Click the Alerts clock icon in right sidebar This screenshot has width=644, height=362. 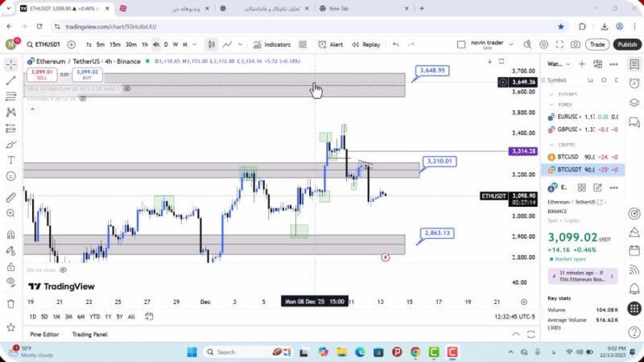[634, 83]
